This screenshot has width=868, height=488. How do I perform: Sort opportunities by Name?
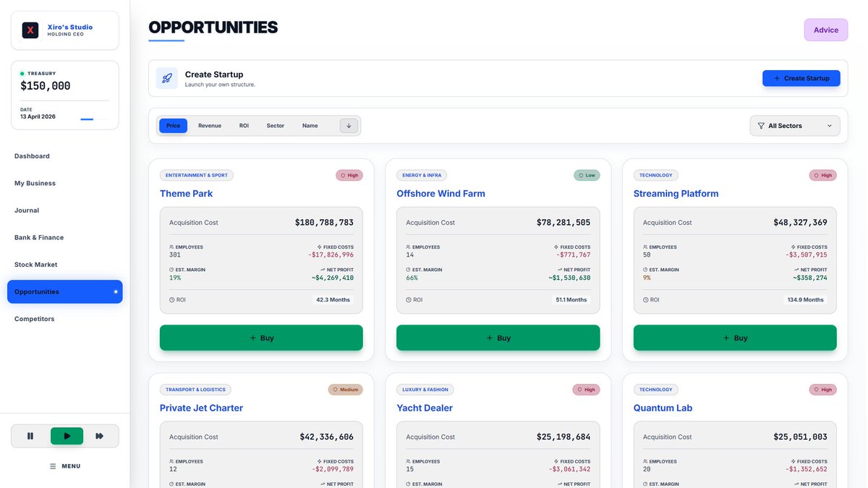coord(310,126)
